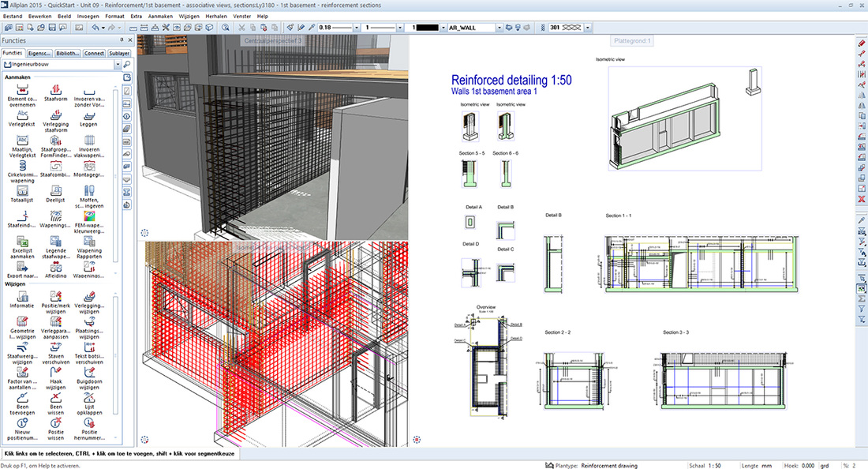Click the Verlegtekst tool icon
The image size is (868, 469).
click(22, 118)
